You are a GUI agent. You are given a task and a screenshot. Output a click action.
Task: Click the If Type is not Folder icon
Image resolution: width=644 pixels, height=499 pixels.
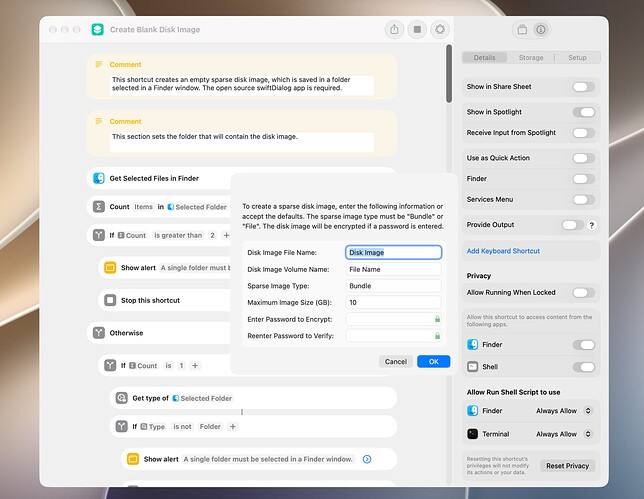tap(122, 427)
